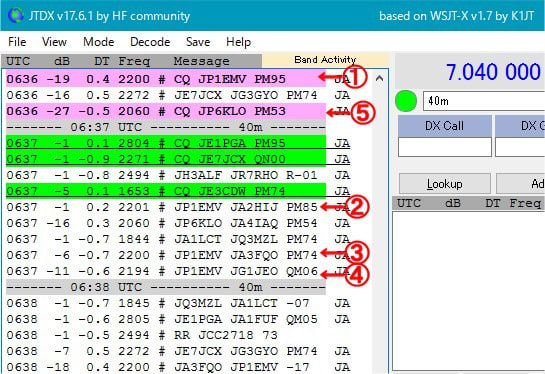This screenshot has width=545, height=374.
Task: Select the green CQ JE7JCX QN00 line
Action: tap(166, 159)
